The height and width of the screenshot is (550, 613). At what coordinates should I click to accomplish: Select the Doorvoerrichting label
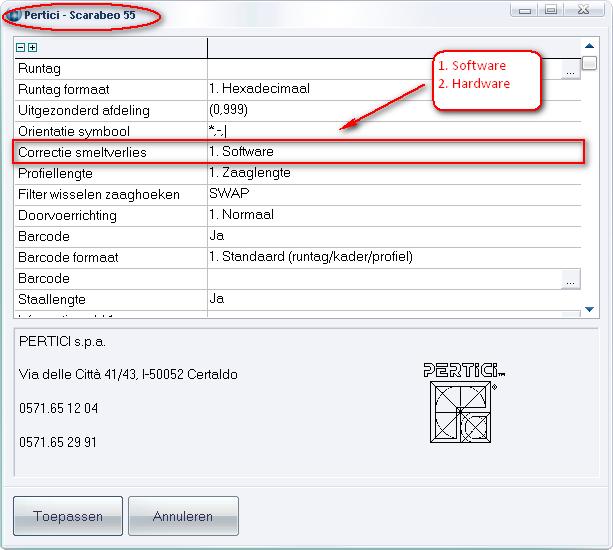(x=67, y=215)
